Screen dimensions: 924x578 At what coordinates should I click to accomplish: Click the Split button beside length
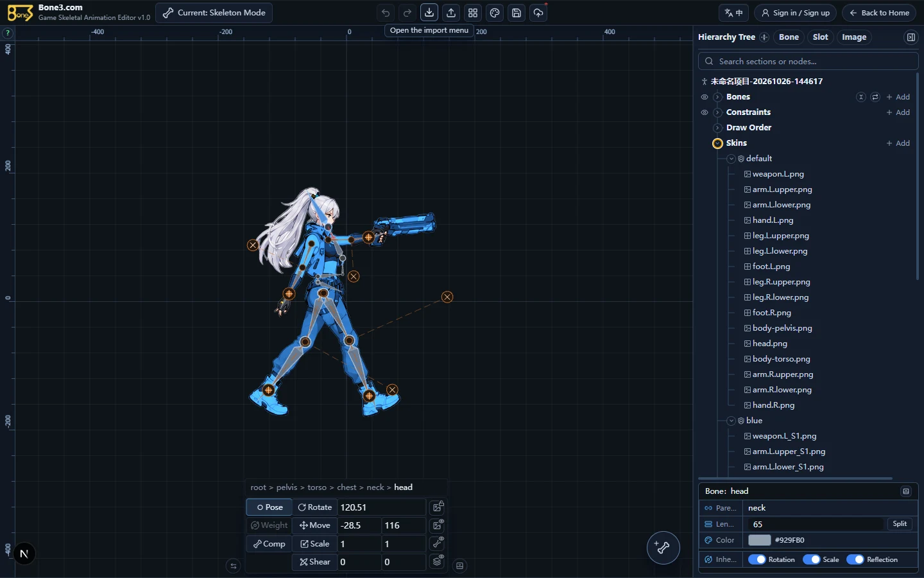[x=900, y=524]
